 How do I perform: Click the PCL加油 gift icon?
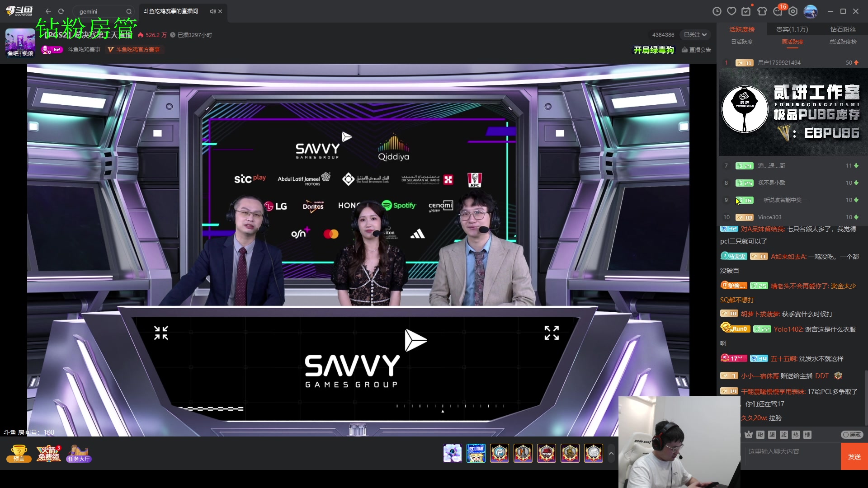tap(476, 453)
